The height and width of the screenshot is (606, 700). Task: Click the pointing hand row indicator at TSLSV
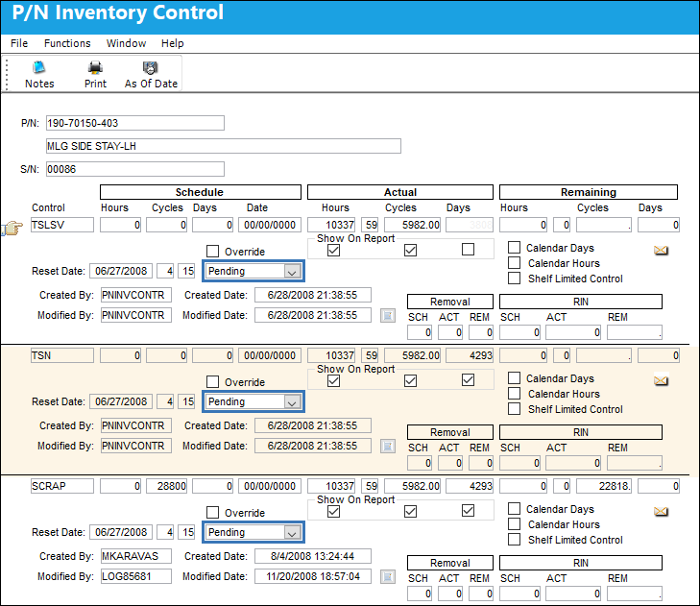tap(12, 228)
